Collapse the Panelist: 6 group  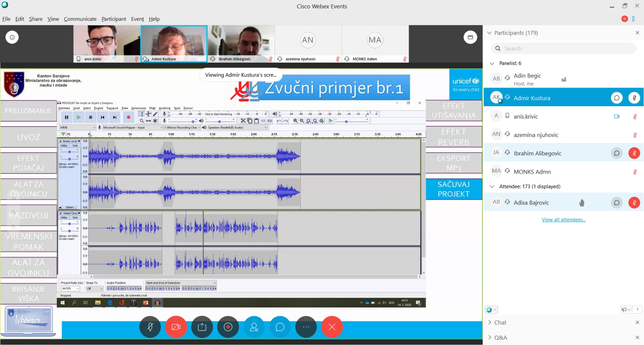pos(492,63)
